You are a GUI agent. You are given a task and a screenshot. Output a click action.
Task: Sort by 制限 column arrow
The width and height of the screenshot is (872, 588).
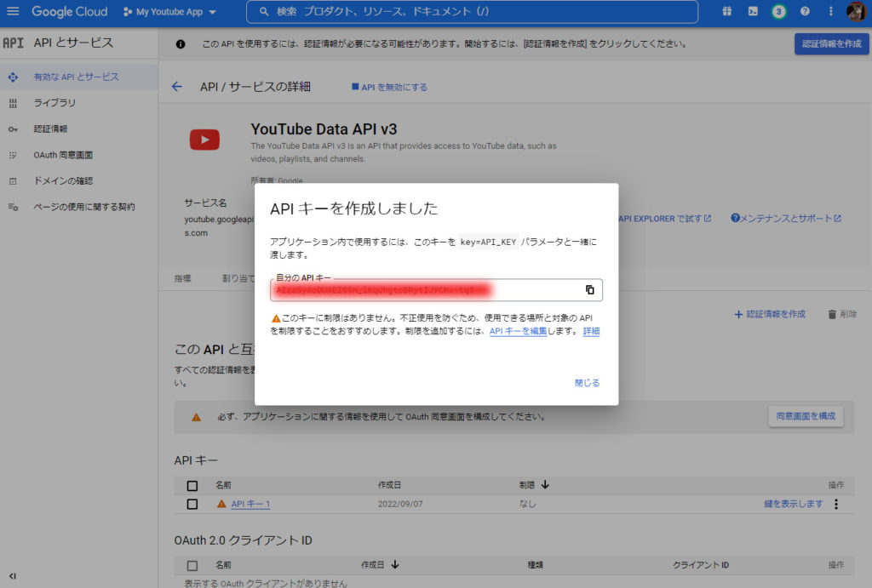pyautogui.click(x=545, y=485)
